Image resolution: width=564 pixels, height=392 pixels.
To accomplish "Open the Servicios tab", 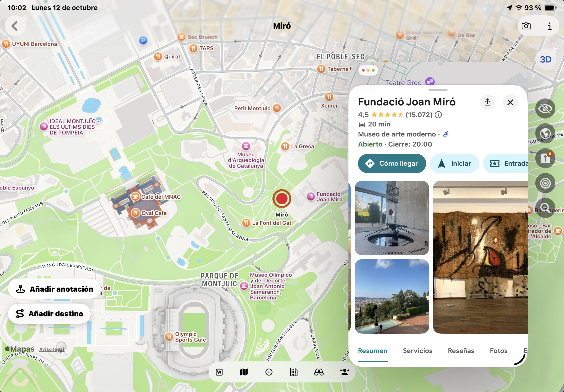I will (x=418, y=351).
